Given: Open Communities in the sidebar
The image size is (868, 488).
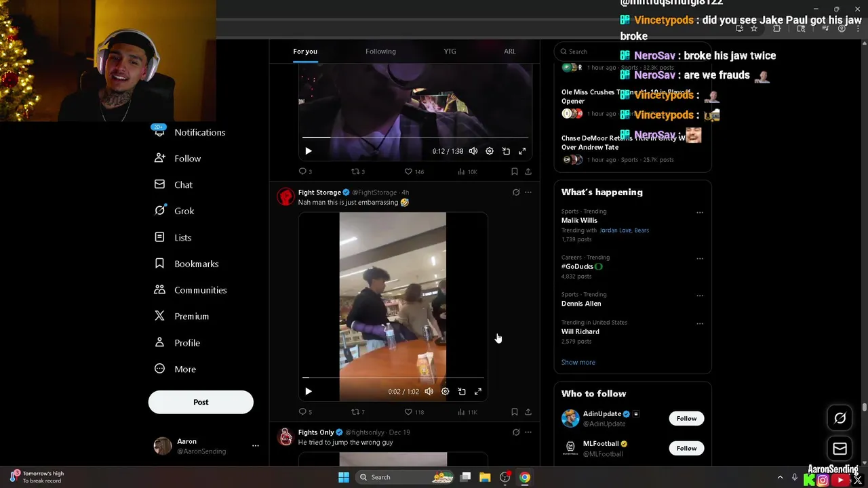Looking at the screenshot, I should click(x=191, y=290).
